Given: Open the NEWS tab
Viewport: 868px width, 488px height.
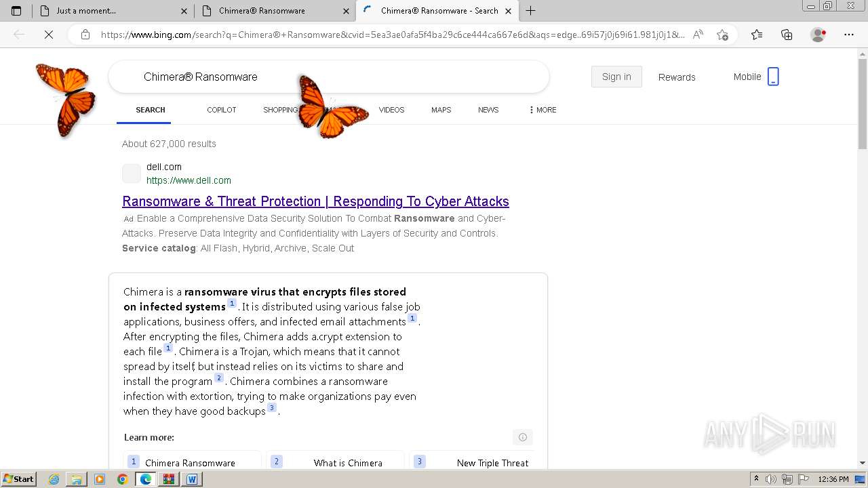Looking at the screenshot, I should (x=488, y=110).
